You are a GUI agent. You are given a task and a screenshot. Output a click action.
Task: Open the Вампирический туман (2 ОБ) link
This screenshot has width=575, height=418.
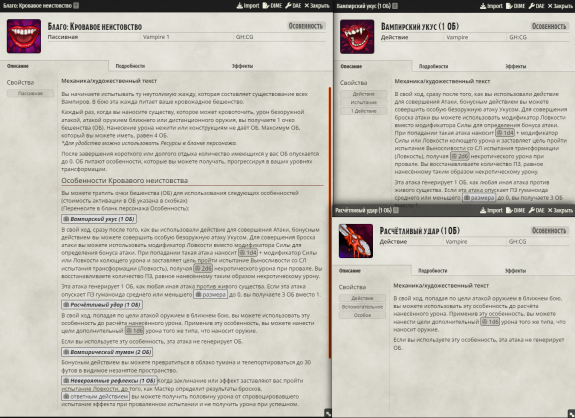click(x=107, y=352)
